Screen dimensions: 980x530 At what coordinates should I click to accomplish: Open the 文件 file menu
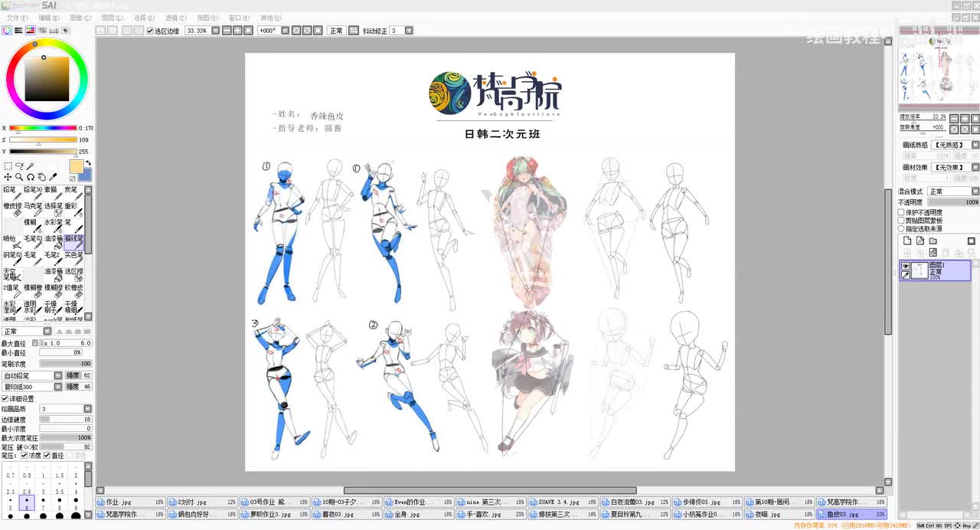[17, 18]
